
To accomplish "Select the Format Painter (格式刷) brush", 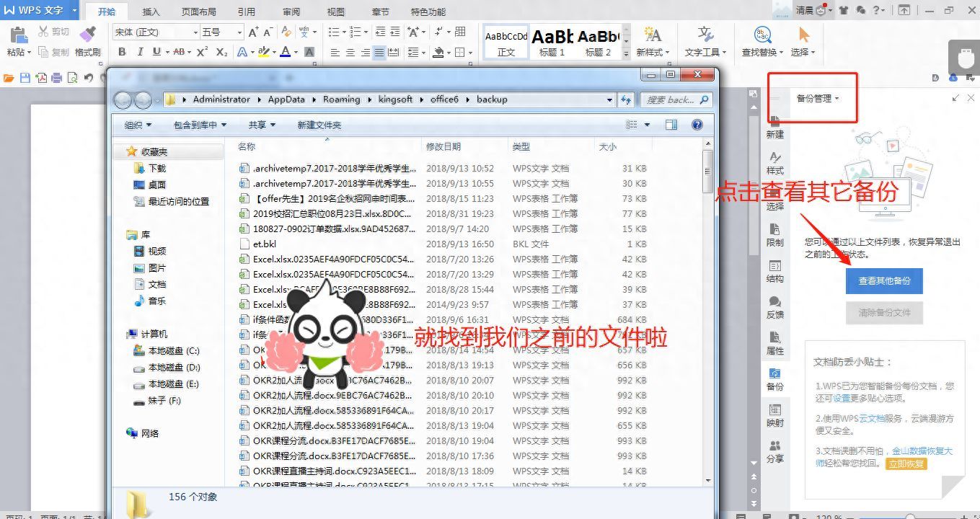I will (88, 35).
